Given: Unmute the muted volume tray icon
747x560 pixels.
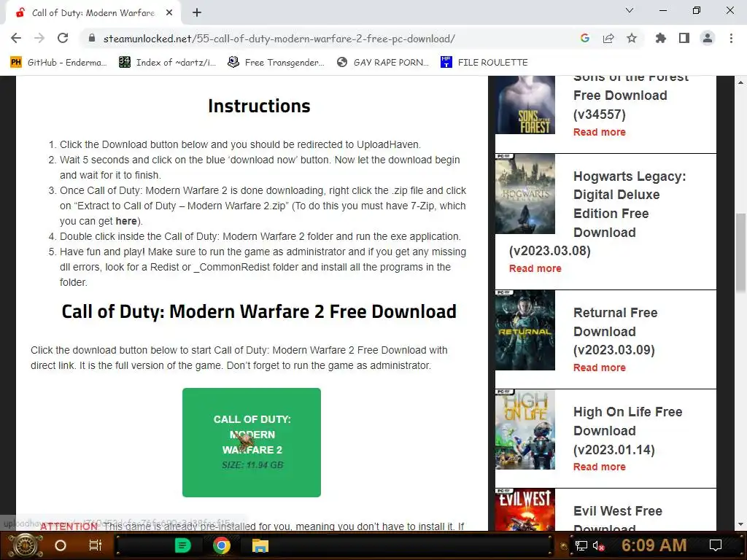Looking at the screenshot, I should click(x=599, y=545).
